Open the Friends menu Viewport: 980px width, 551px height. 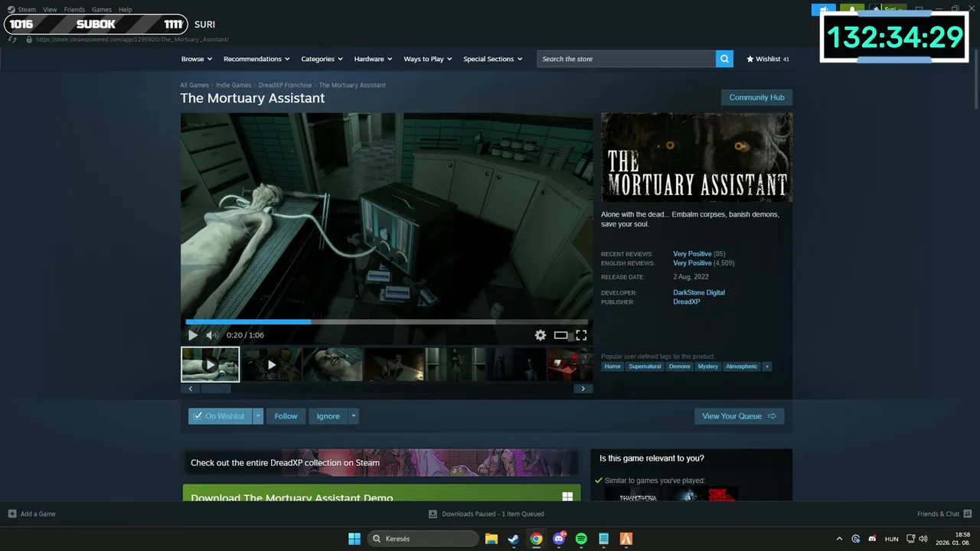pos(74,10)
